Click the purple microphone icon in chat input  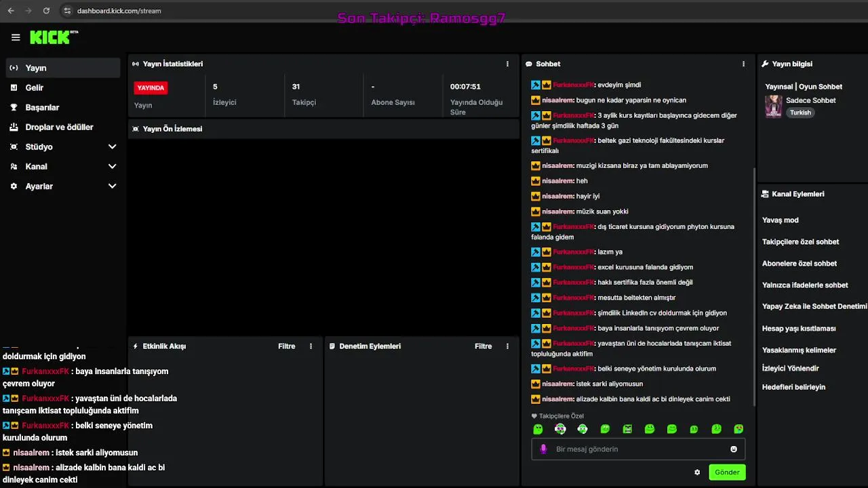(543, 449)
